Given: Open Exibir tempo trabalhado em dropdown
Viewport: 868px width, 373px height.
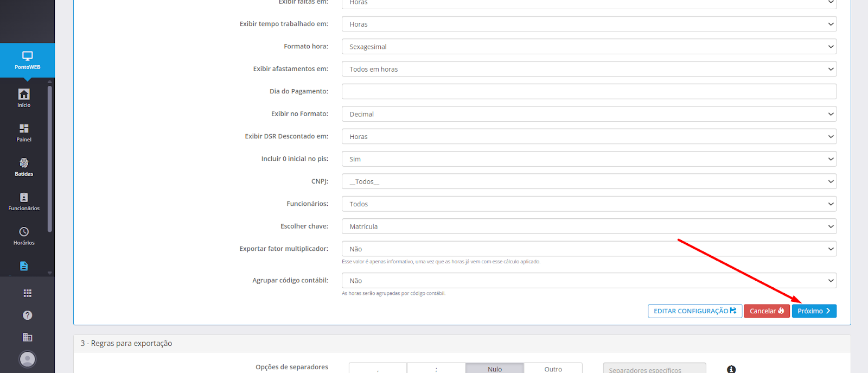Looking at the screenshot, I should 589,24.
